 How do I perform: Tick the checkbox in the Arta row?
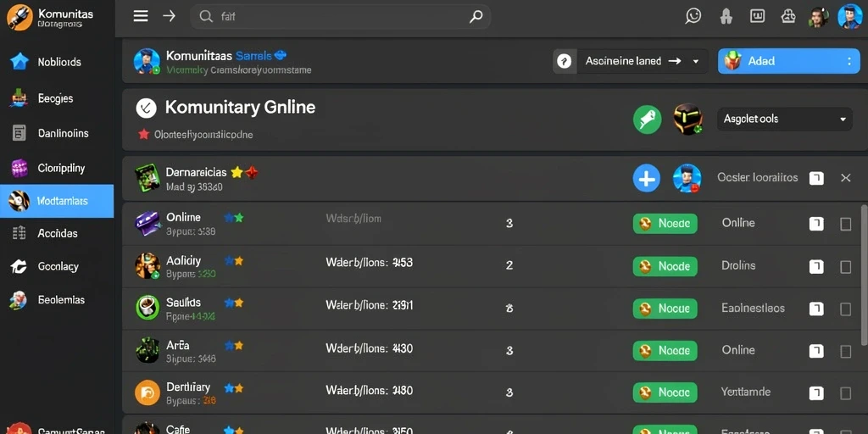tap(846, 352)
